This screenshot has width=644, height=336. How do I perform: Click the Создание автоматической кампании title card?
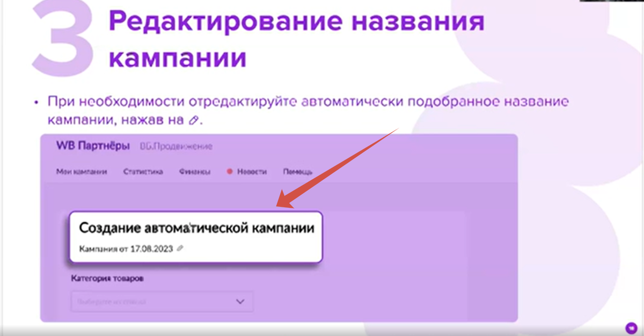click(x=197, y=228)
